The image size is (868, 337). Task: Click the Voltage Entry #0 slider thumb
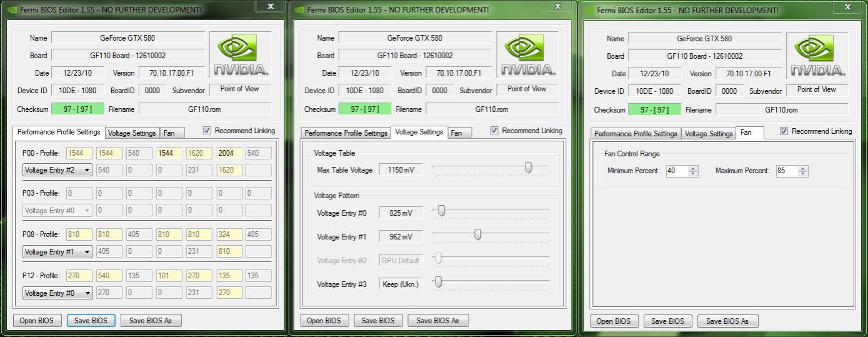[x=441, y=211]
